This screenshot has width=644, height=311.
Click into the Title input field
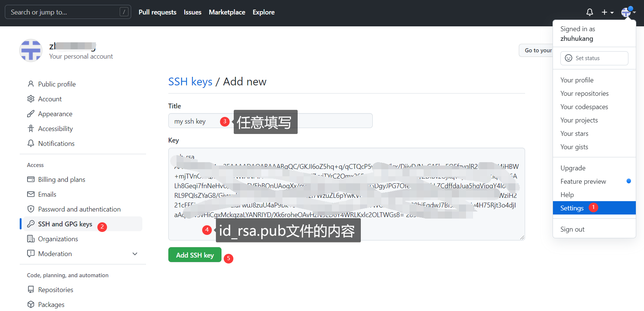270,121
